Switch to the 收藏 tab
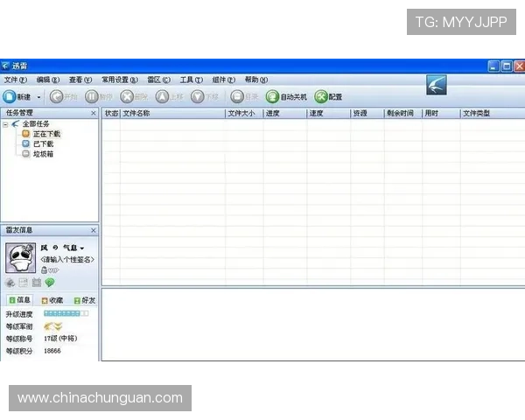This screenshot has width=525, height=420. (x=52, y=300)
